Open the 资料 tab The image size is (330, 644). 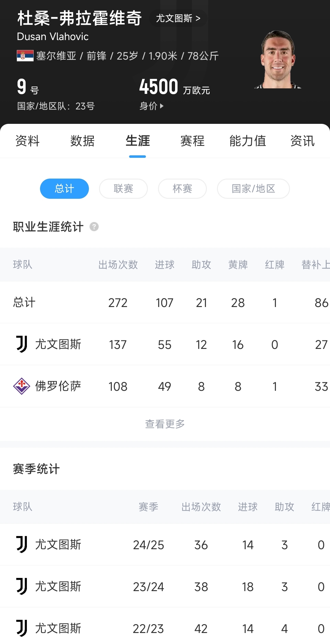[28, 141]
